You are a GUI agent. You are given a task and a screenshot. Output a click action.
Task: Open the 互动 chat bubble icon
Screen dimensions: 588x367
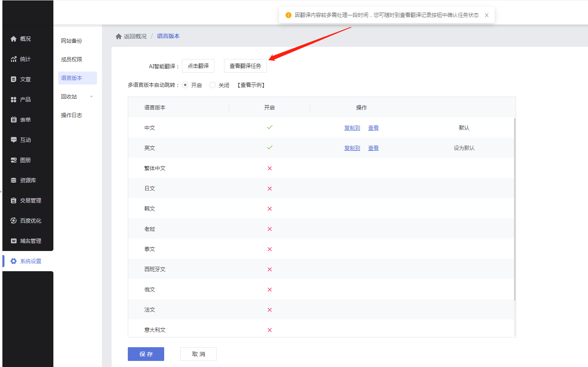pos(13,140)
